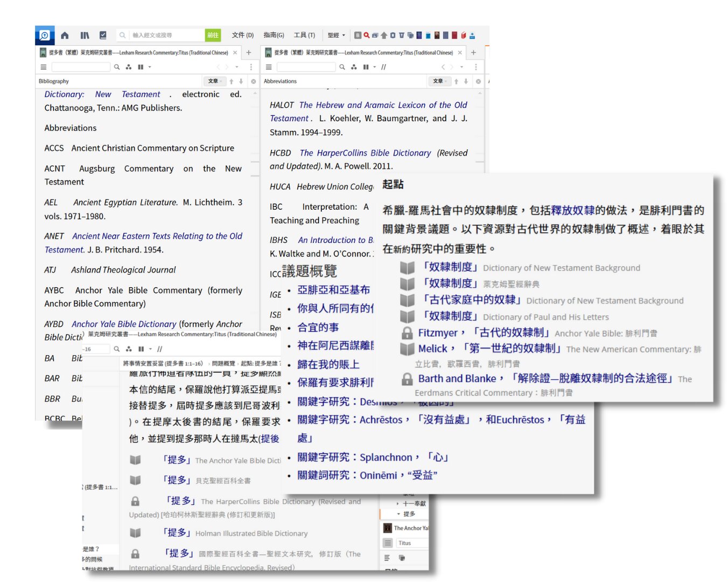Screen dimensions: 728x583
Task: Open 關鍵字研究：Splanchnon entry
Action: [373, 457]
